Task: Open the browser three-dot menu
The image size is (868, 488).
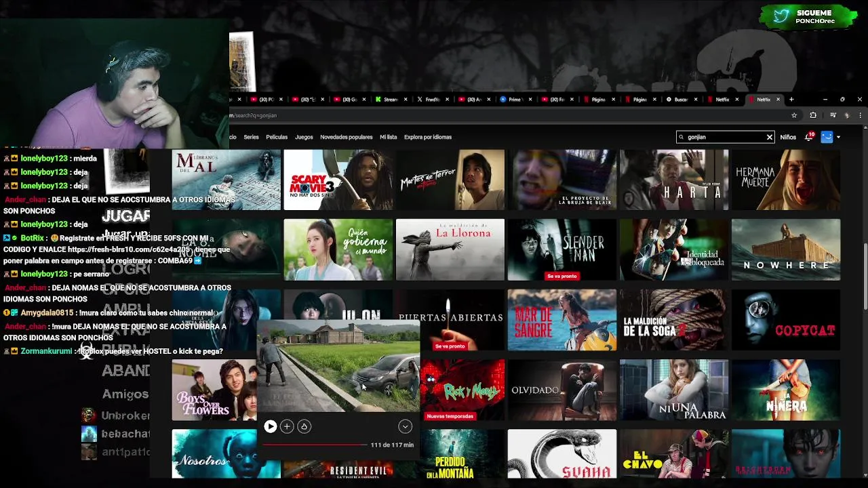Action: tap(860, 115)
